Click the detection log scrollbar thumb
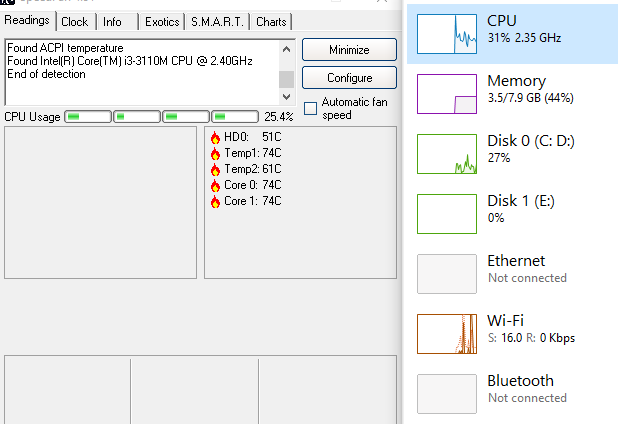The width and height of the screenshot is (620, 424). coord(287,80)
